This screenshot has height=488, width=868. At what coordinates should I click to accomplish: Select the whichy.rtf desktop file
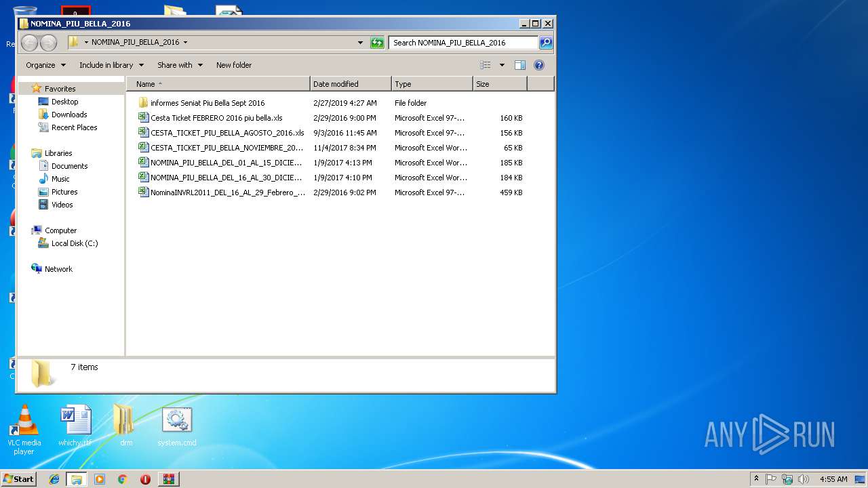click(x=75, y=426)
